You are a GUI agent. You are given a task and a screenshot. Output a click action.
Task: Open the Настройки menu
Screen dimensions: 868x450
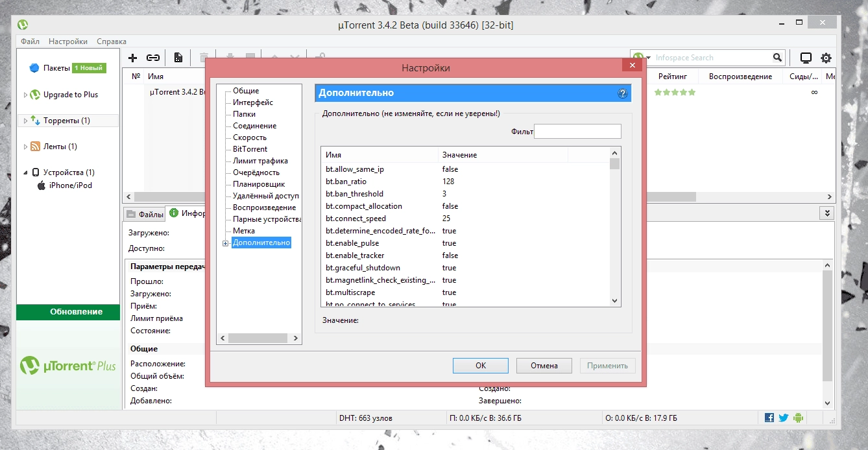click(x=68, y=41)
